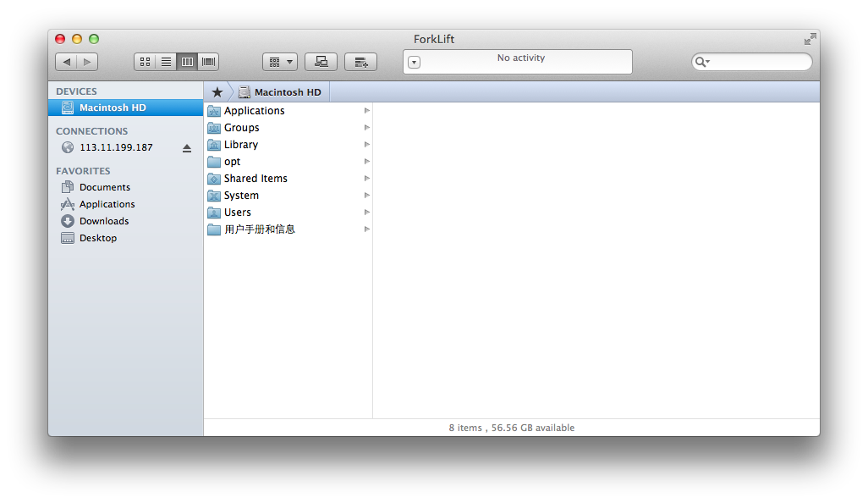Switch to cover flow view
868x503 pixels.
coord(208,62)
